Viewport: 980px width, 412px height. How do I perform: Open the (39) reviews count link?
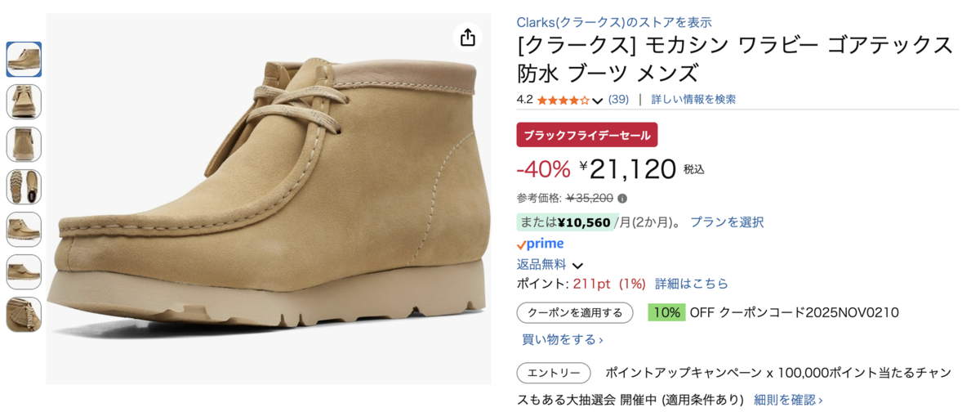(x=618, y=100)
